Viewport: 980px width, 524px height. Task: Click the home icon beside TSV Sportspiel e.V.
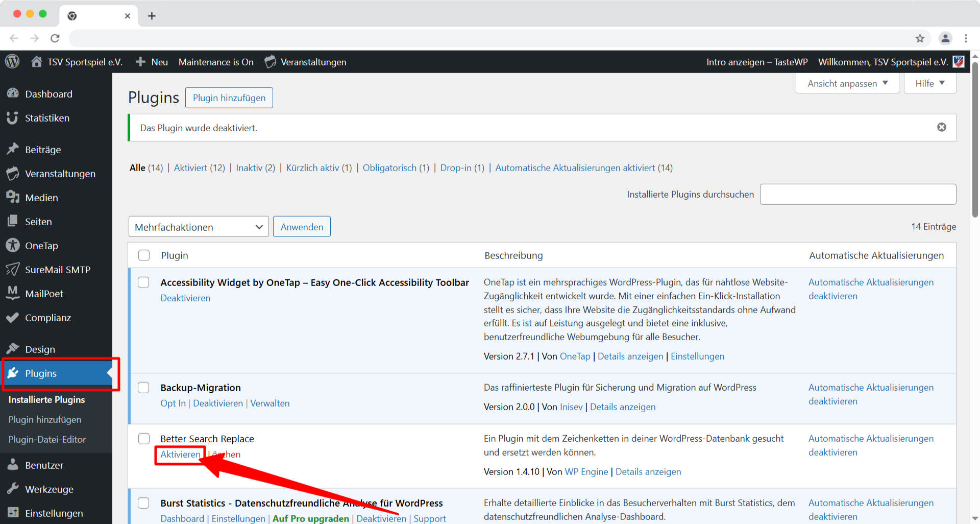(36, 62)
